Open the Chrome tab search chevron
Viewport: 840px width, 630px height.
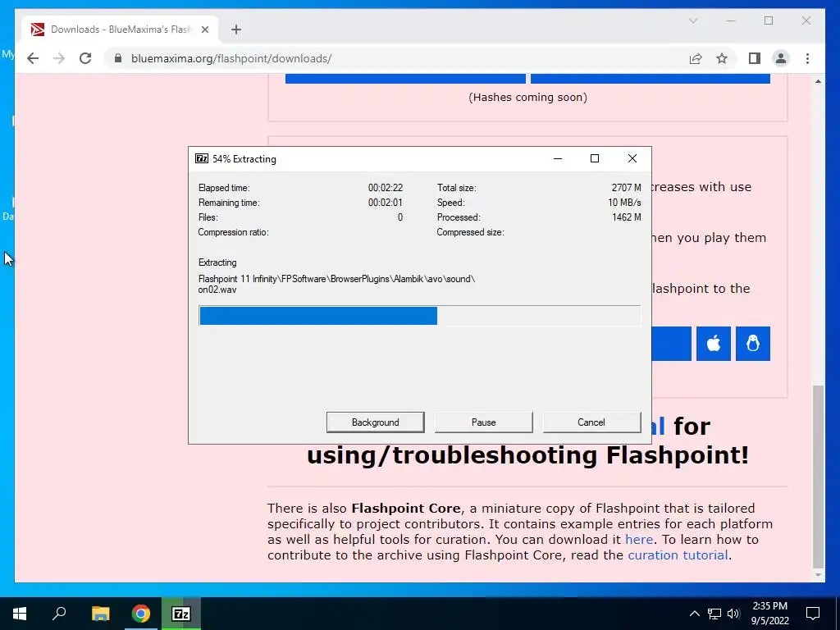[x=692, y=21]
